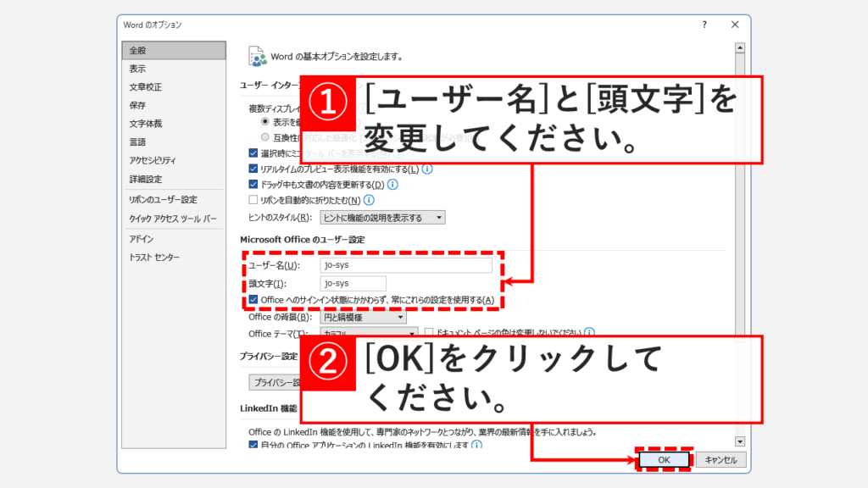Open the 文章校正 category
The width and height of the screenshot is (868, 488).
pos(145,86)
